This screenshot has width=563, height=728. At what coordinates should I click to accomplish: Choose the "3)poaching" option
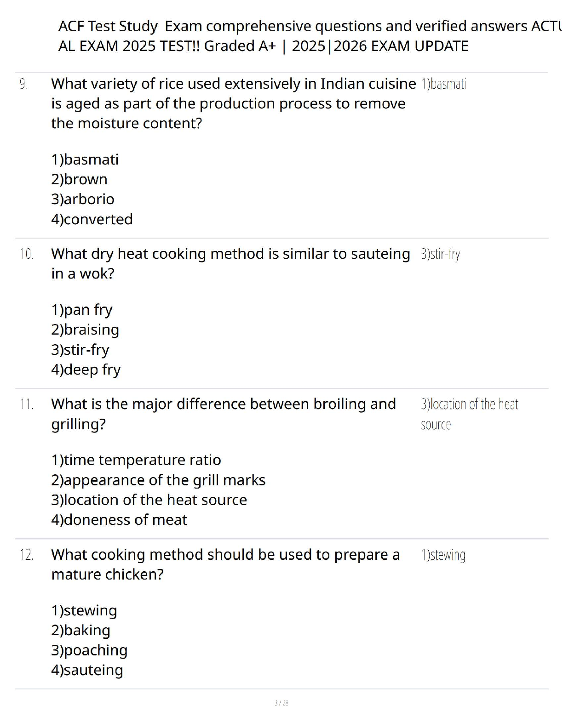point(89,650)
